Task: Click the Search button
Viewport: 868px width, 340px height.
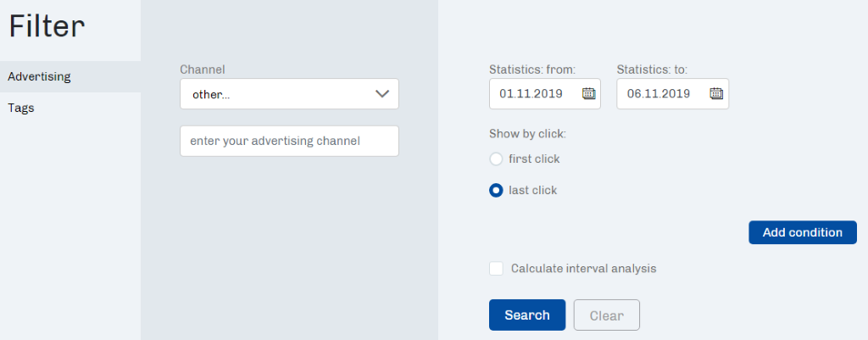Action: pos(527,315)
